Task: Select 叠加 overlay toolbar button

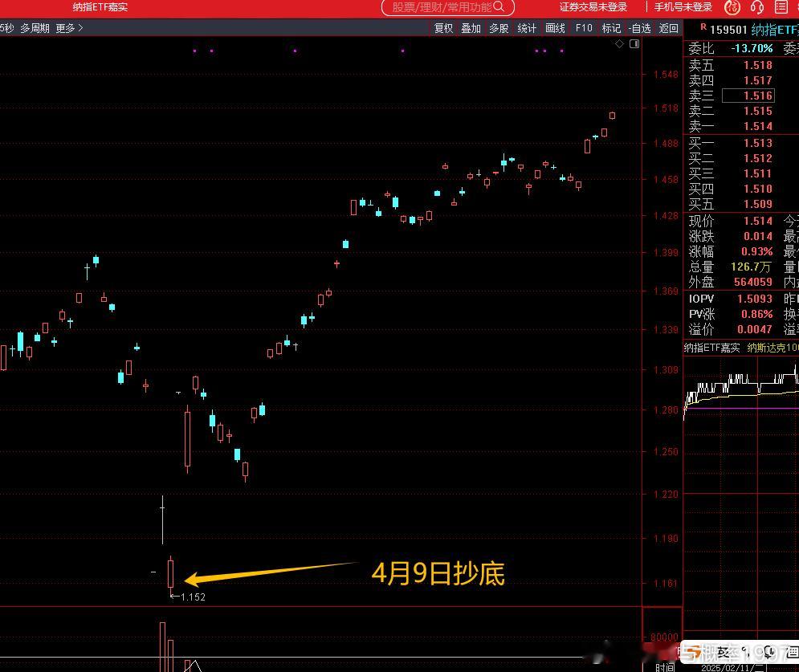Action: [x=471, y=28]
